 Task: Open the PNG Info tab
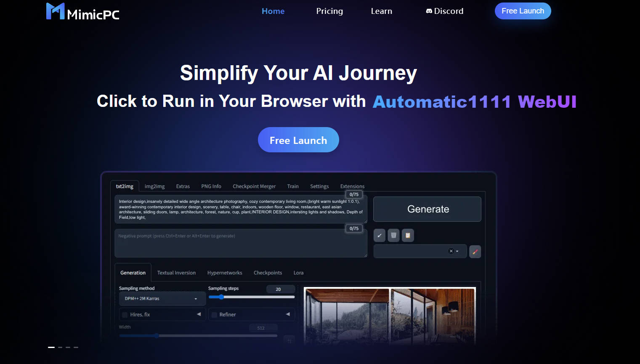(x=211, y=186)
